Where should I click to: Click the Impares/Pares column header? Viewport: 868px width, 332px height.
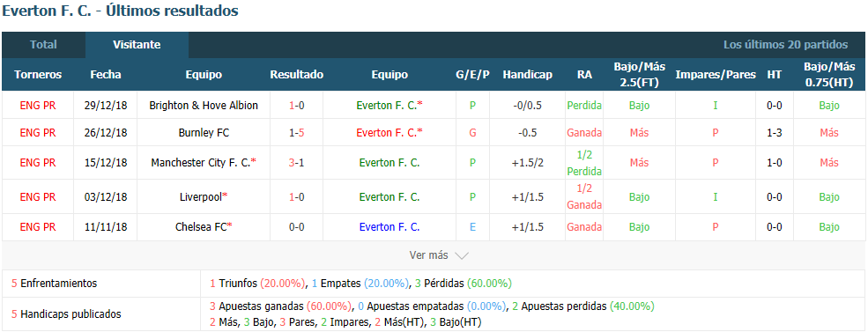click(716, 75)
